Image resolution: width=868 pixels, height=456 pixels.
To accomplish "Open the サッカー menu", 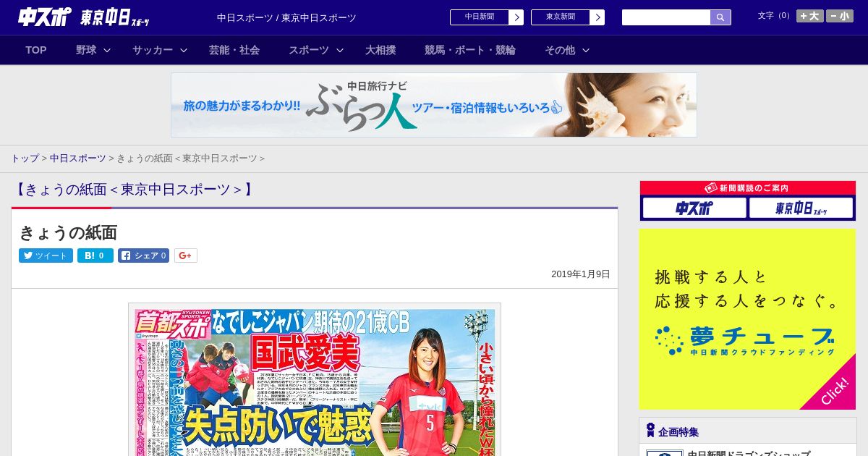I will 153,50.
